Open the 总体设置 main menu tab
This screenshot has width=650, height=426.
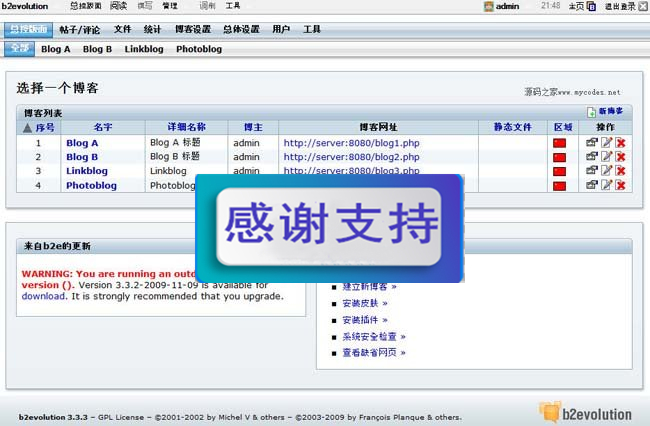click(241, 29)
